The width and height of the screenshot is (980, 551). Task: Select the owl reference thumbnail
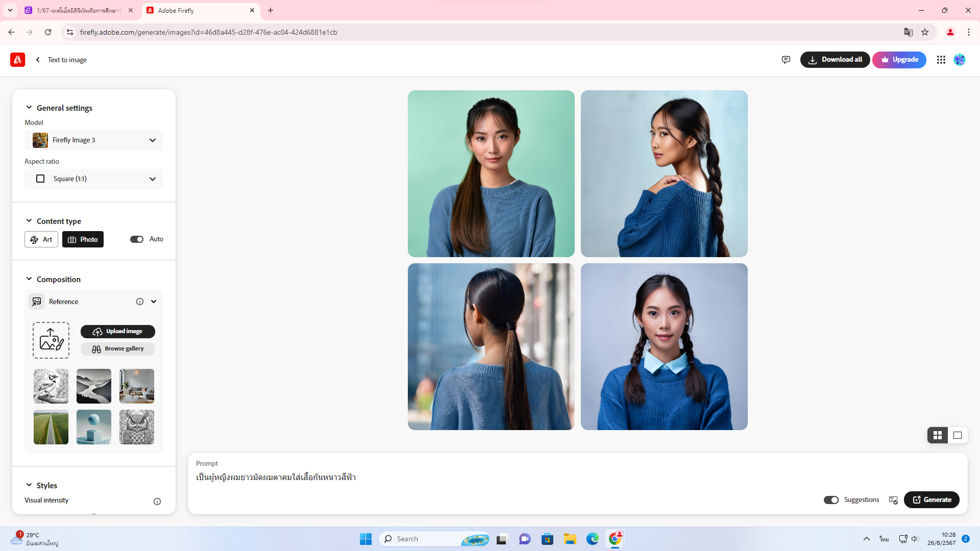[x=136, y=427]
